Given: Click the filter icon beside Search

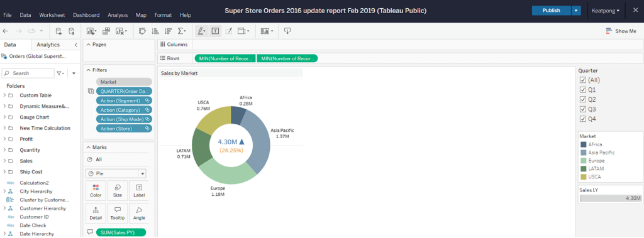Looking at the screenshot, I should coord(60,73).
